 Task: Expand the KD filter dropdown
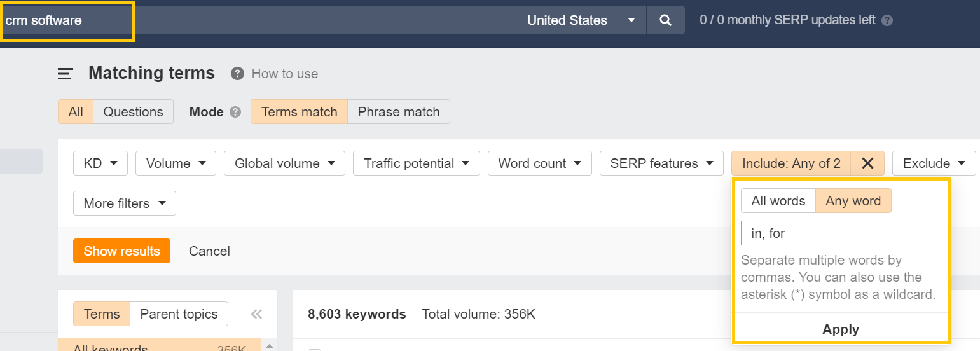(x=100, y=163)
